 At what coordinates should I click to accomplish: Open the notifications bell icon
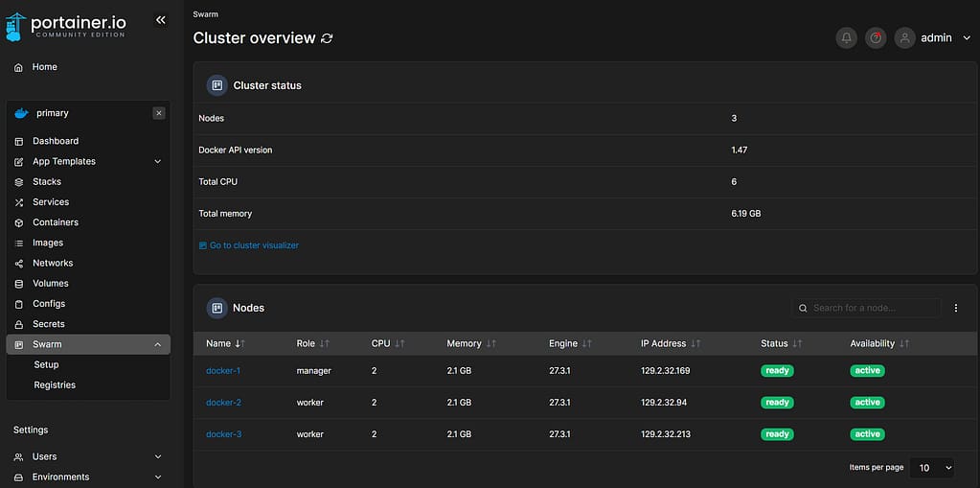tap(846, 38)
